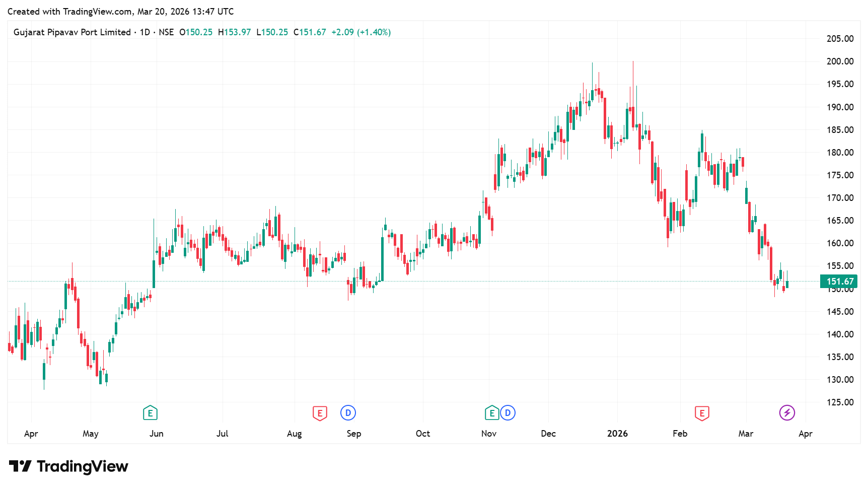Click the 200.00 price axis label
868x489 pixels.
(x=840, y=61)
